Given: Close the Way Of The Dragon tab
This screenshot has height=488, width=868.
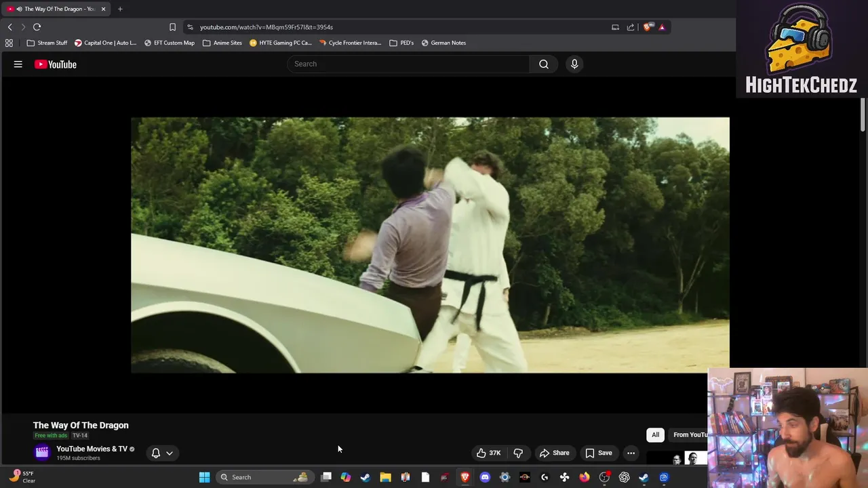Looking at the screenshot, I should [103, 9].
